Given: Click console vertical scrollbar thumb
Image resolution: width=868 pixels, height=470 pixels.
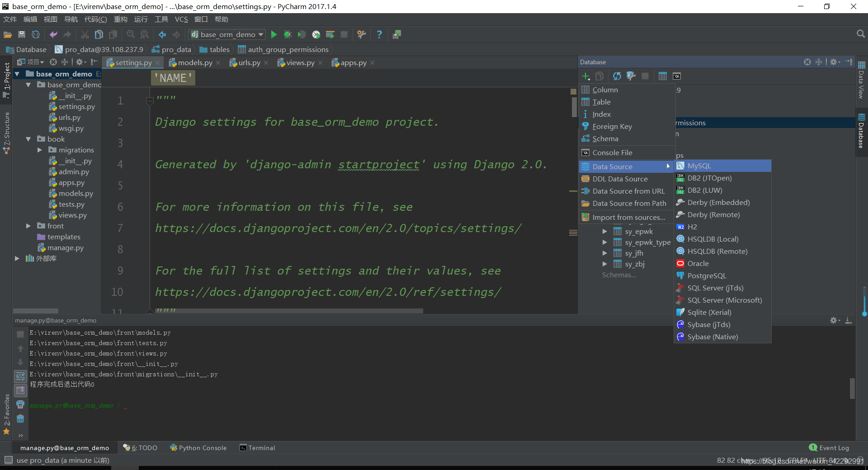Looking at the screenshot, I should [852, 388].
